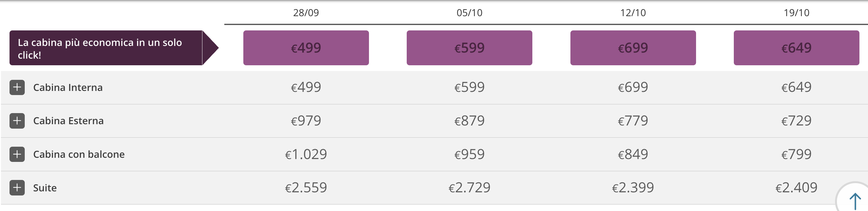Expand the Cabina Esterna row

17,121
